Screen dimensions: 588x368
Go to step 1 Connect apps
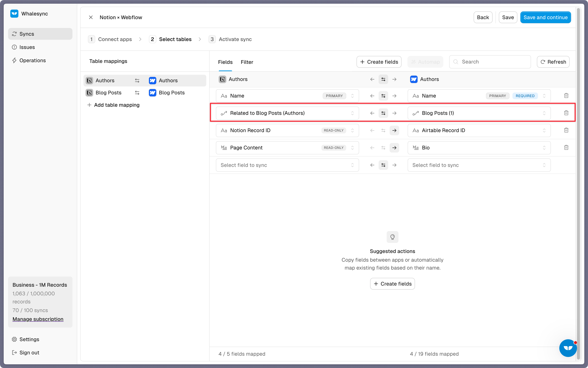(x=110, y=39)
